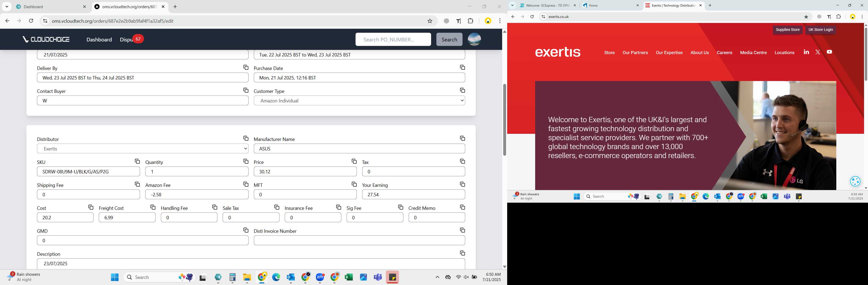
Task: Open Exertis LinkedIn page icon
Action: [806, 52]
